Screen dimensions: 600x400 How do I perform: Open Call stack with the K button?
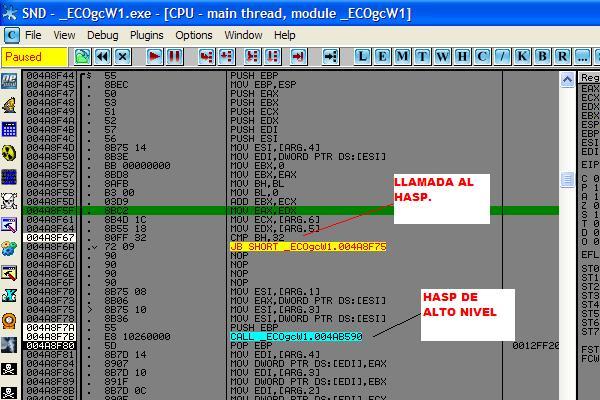522,57
